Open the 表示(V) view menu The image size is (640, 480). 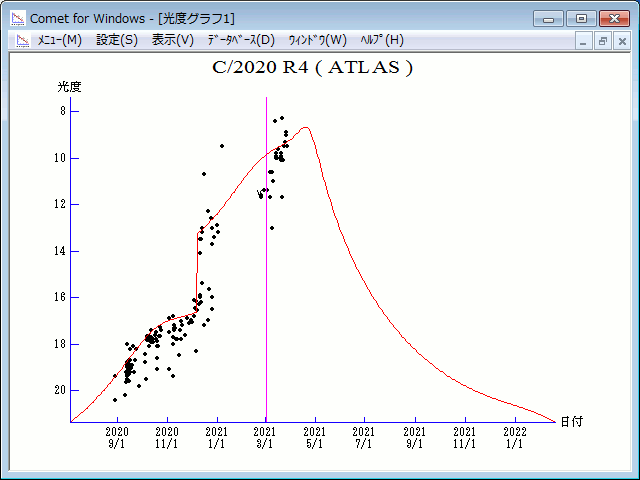tap(173, 40)
